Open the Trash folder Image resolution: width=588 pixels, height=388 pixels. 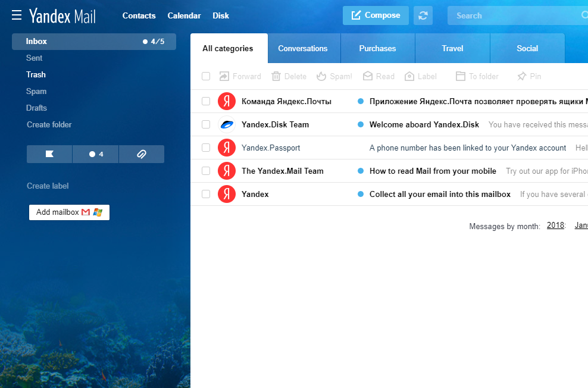pyautogui.click(x=36, y=74)
